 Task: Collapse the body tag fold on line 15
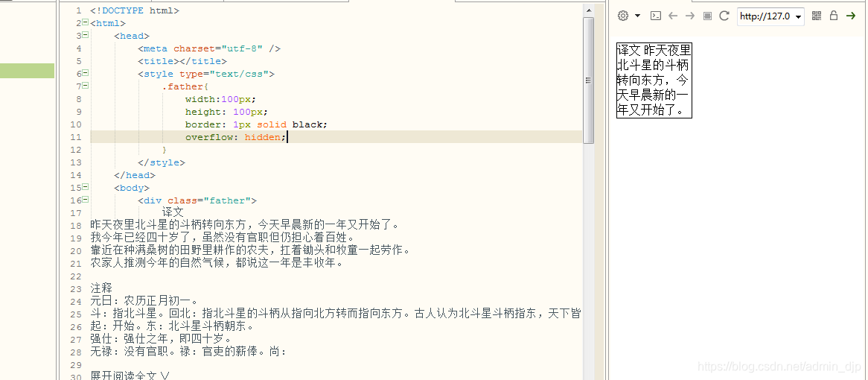pyautogui.click(x=86, y=187)
